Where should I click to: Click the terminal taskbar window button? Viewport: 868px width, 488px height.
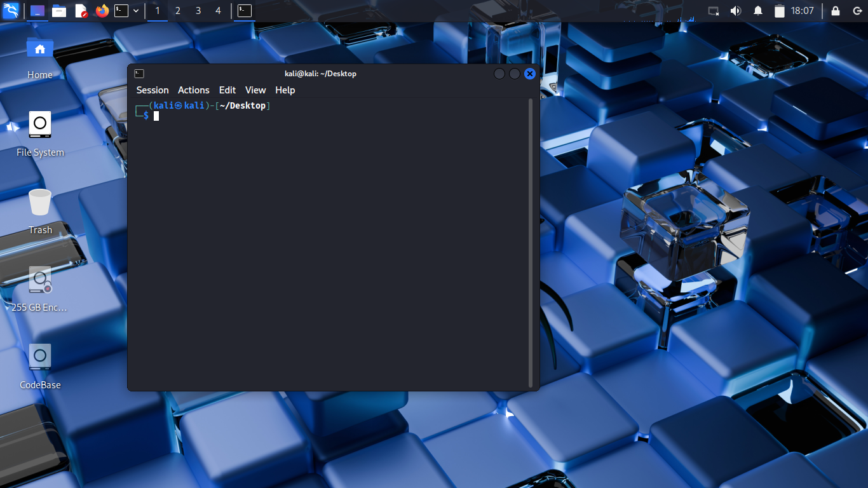click(x=245, y=11)
